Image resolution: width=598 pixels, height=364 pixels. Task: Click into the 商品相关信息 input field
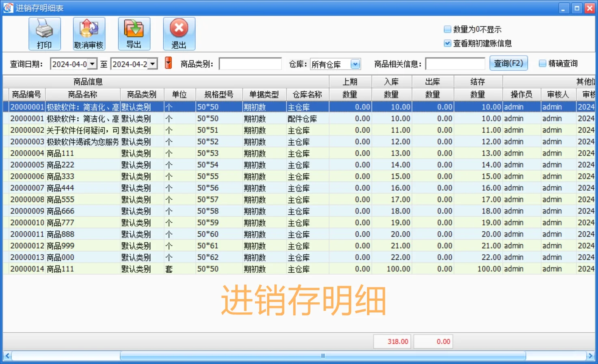click(455, 63)
